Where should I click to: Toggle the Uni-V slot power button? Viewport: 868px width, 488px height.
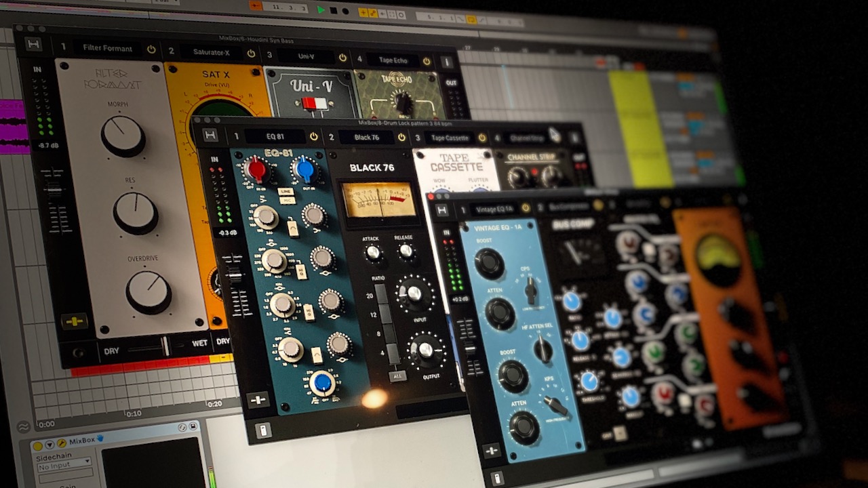pyautogui.click(x=342, y=58)
